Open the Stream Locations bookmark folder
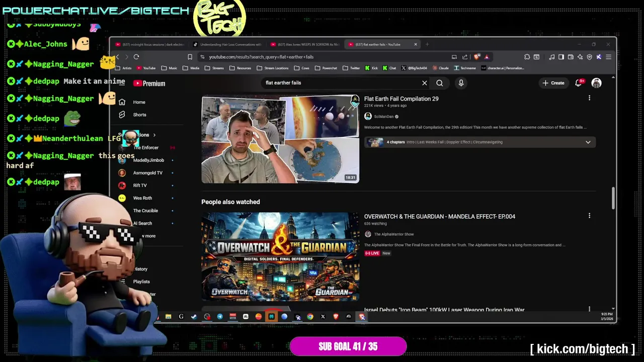The height and width of the screenshot is (362, 644). (x=272, y=68)
